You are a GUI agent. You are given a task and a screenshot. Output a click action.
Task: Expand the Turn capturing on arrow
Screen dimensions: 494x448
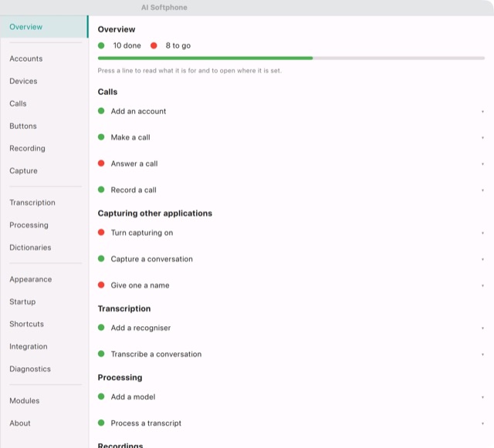pos(482,233)
